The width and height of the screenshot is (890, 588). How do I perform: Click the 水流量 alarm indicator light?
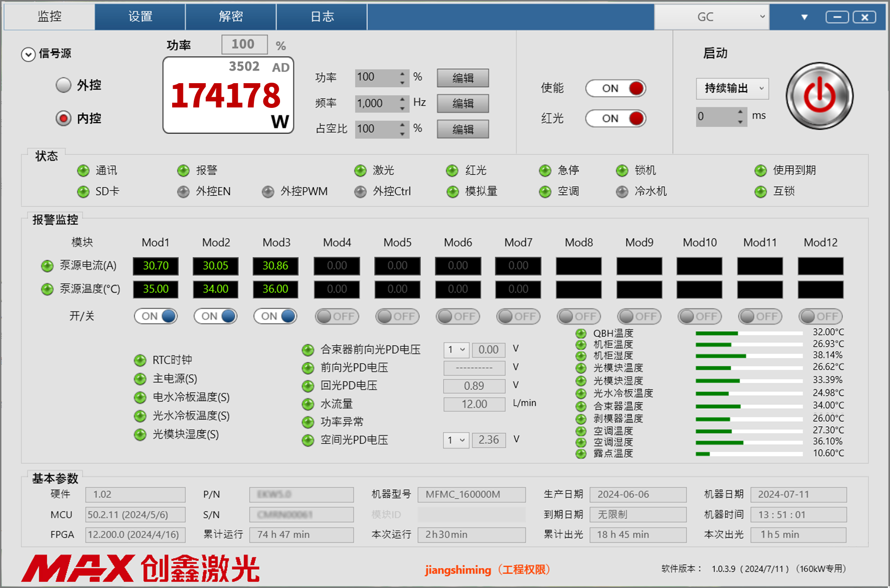308,404
